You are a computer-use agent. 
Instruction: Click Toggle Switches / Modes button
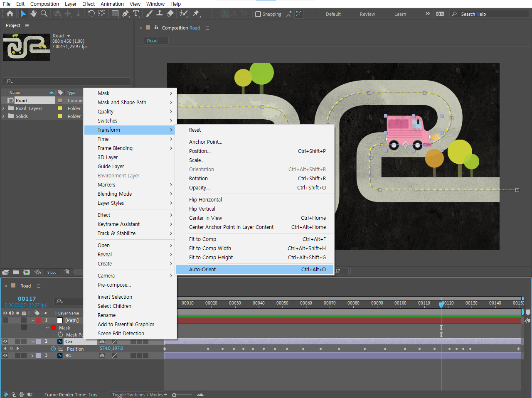(x=138, y=395)
